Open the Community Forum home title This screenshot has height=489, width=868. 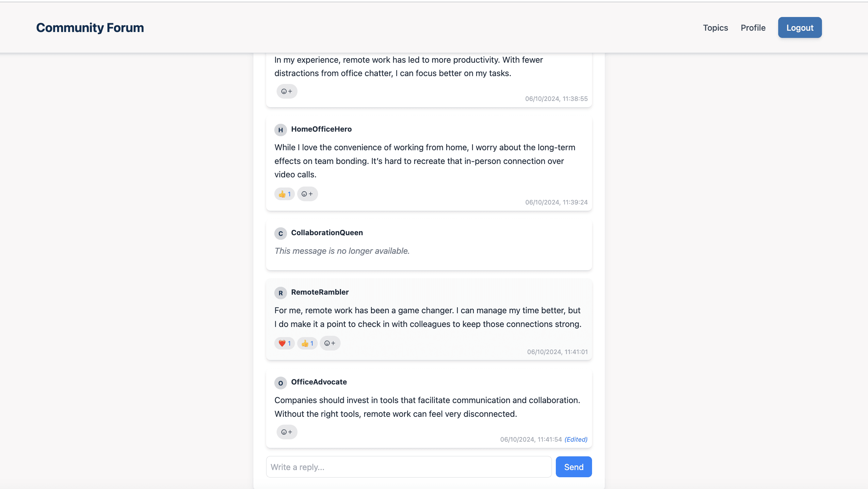90,28
